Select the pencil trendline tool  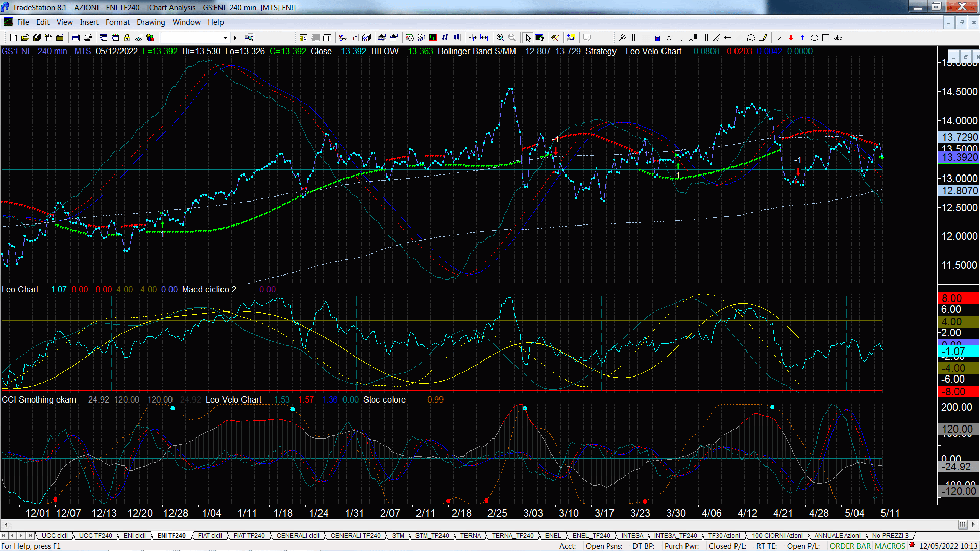click(x=763, y=38)
